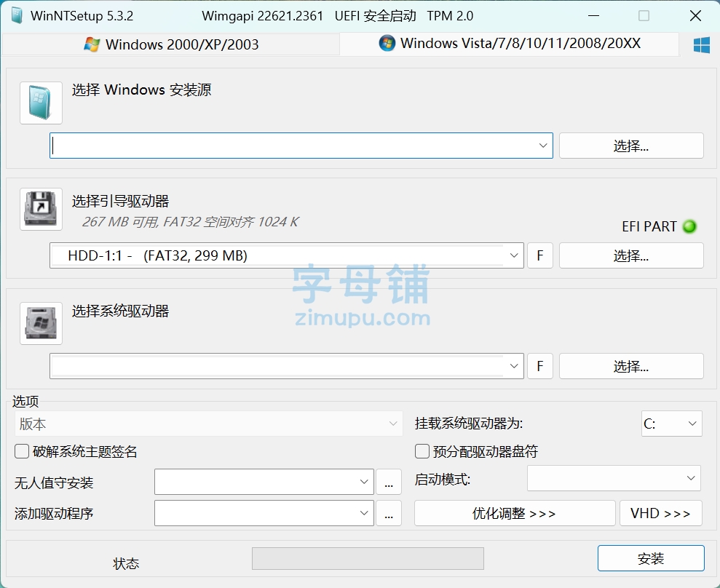Click the F button next to system drive

click(539, 366)
